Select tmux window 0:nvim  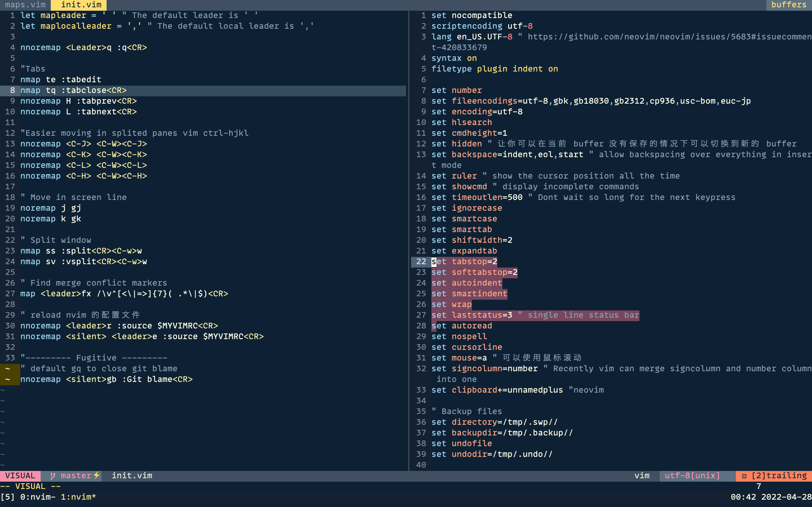(37, 497)
